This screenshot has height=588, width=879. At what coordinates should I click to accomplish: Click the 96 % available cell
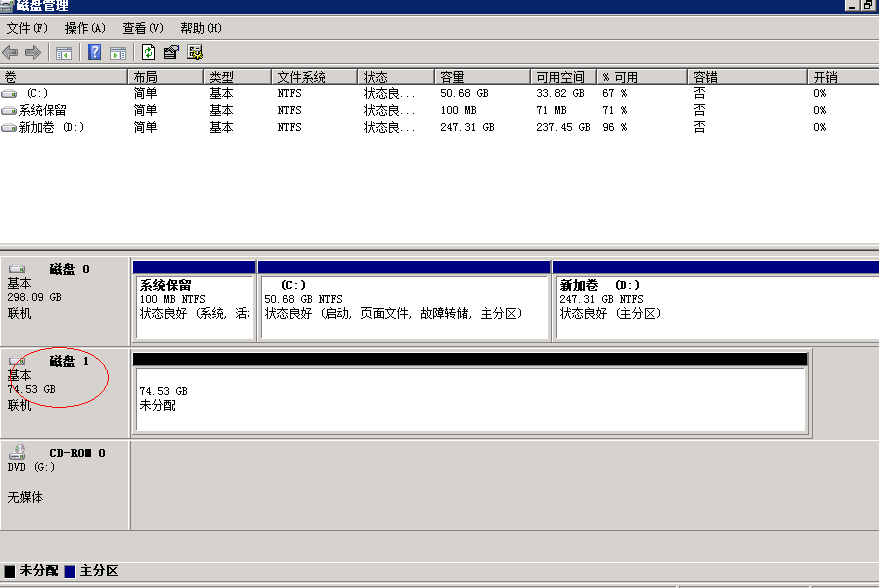[614, 127]
